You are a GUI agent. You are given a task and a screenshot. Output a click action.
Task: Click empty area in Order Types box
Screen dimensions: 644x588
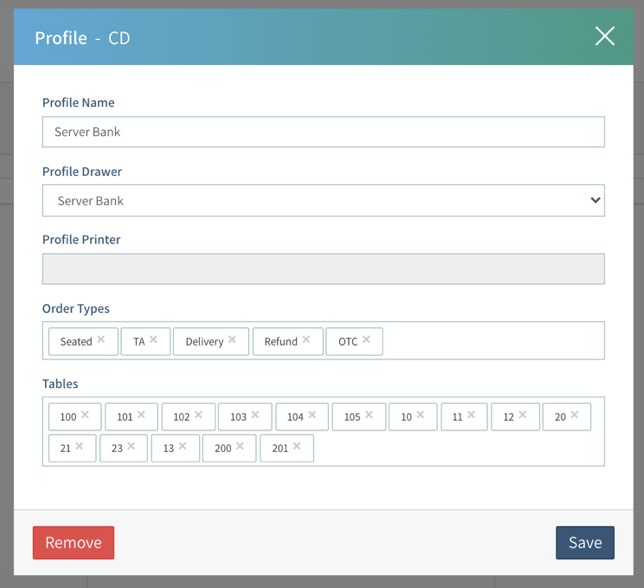pyautogui.click(x=490, y=341)
